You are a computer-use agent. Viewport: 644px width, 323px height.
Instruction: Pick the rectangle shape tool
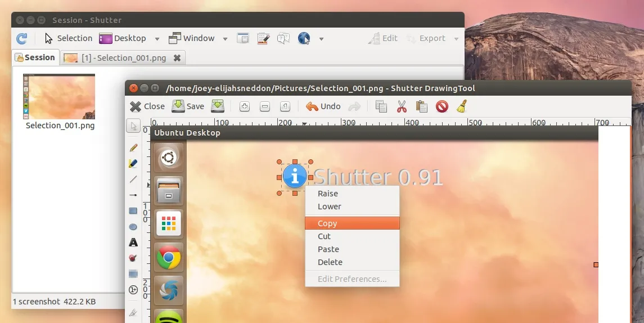click(133, 211)
